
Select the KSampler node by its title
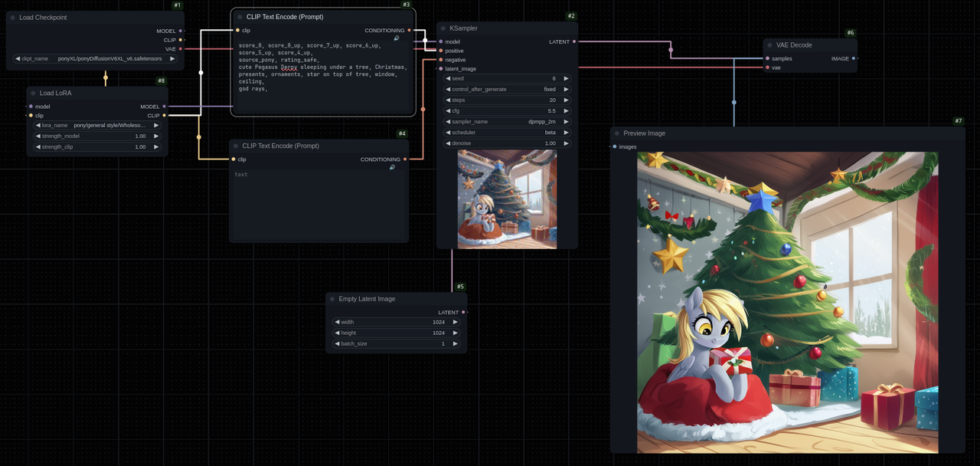tap(463, 28)
